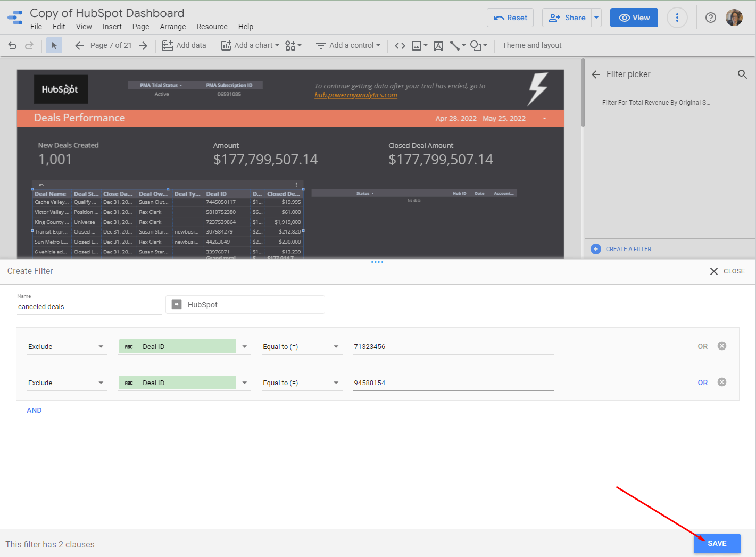Click the insert Image icon
This screenshot has width=756, height=557.
tap(417, 45)
